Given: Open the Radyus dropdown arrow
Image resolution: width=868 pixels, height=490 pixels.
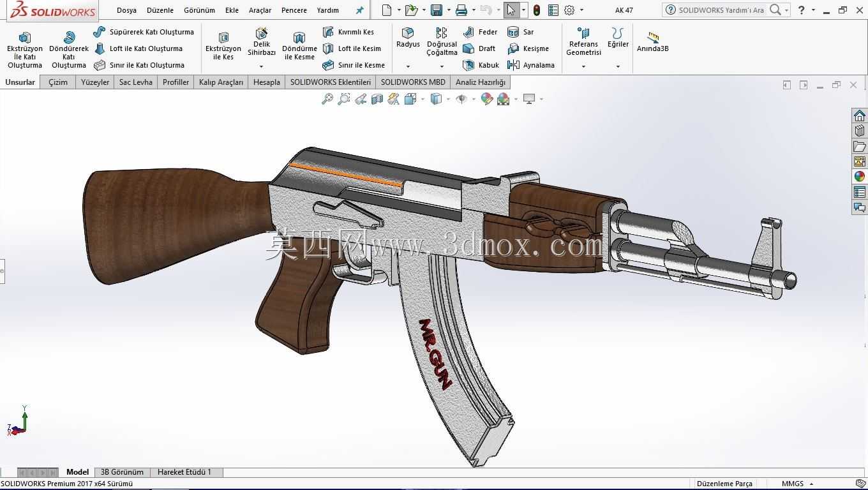Looking at the screenshot, I should pyautogui.click(x=408, y=66).
